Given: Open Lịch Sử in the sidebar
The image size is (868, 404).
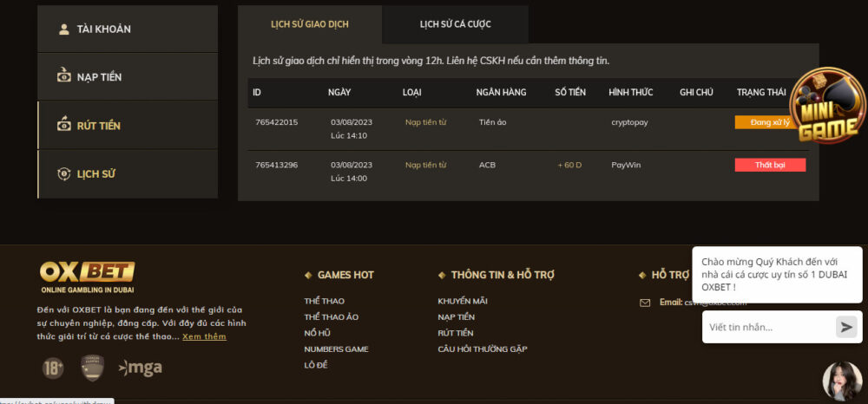Looking at the screenshot, I should [128, 174].
